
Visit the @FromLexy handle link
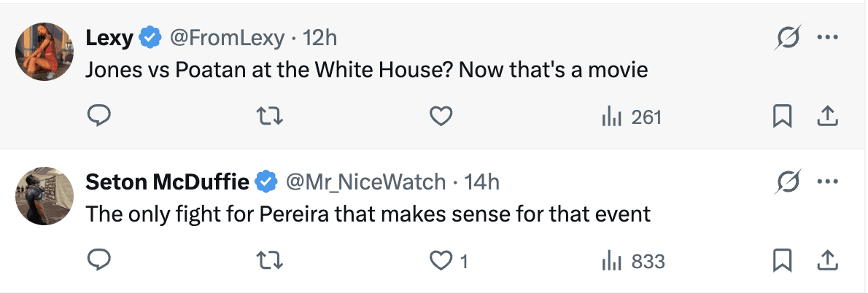point(227,38)
